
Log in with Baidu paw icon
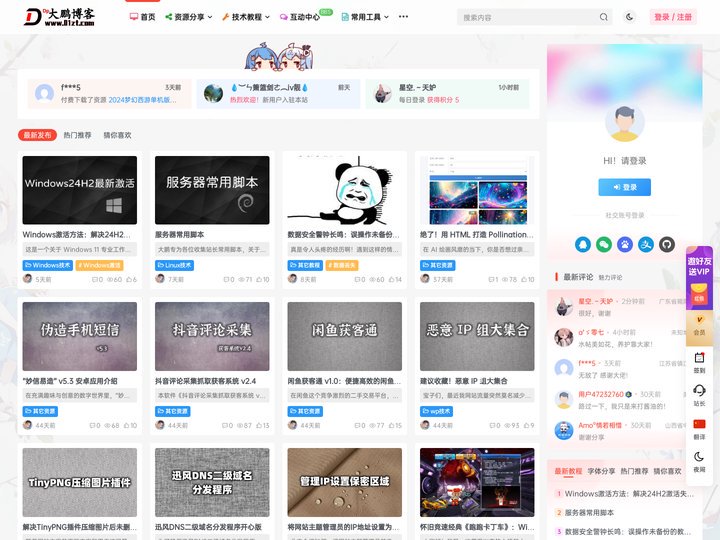pyautogui.click(x=625, y=244)
